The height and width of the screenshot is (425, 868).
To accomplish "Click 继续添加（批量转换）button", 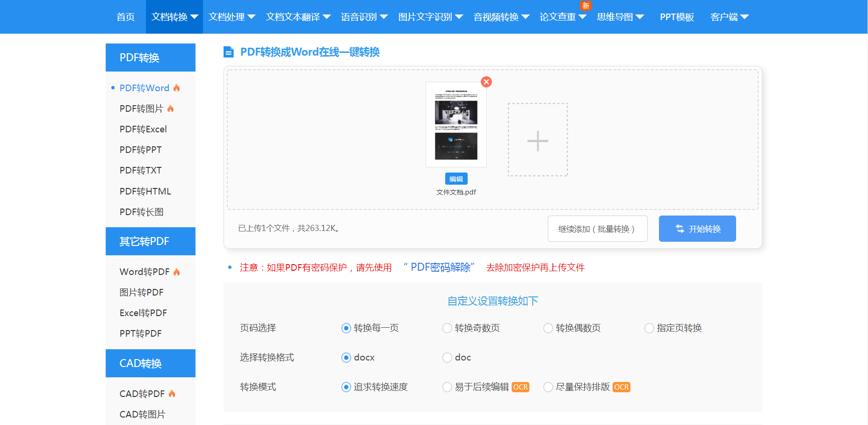I will (x=597, y=229).
